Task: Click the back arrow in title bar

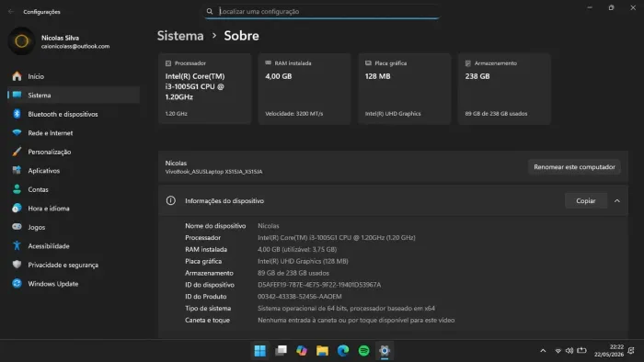Action: pos(11,11)
